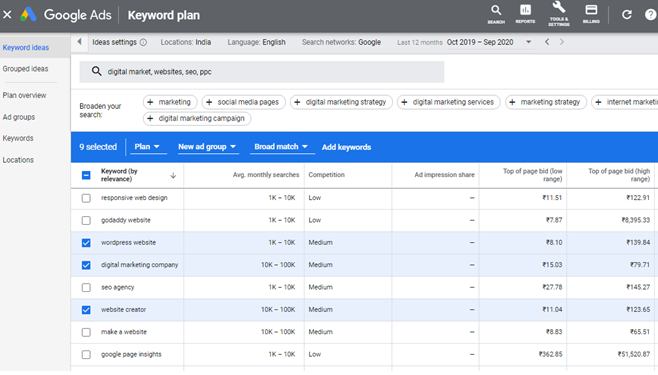The height and width of the screenshot is (375, 658).
Task: Click the keyword search input field
Action: pos(262,72)
